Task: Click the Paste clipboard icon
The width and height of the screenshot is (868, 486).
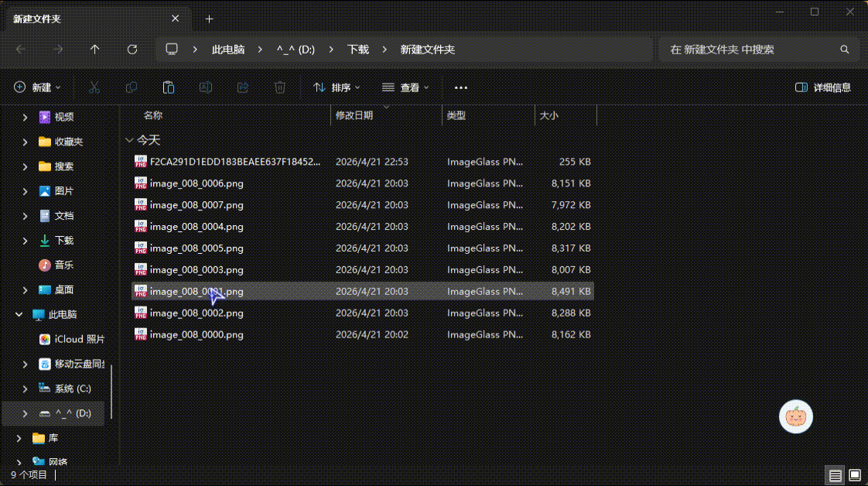Action: pyautogui.click(x=169, y=87)
